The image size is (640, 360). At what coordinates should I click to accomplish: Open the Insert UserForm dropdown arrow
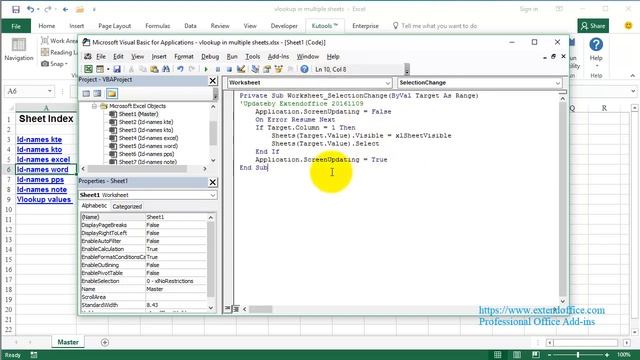(x=107, y=69)
